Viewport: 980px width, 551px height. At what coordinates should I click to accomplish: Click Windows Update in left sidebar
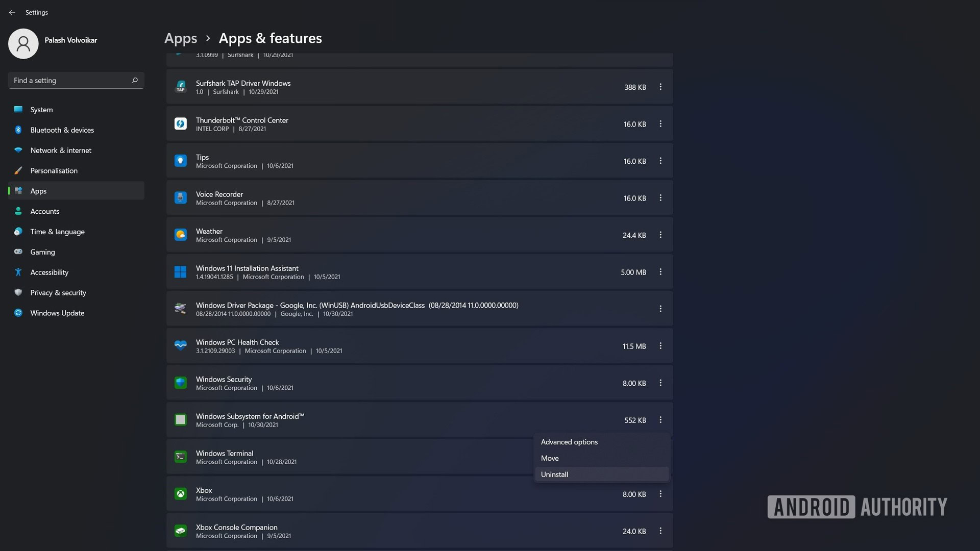(x=57, y=313)
